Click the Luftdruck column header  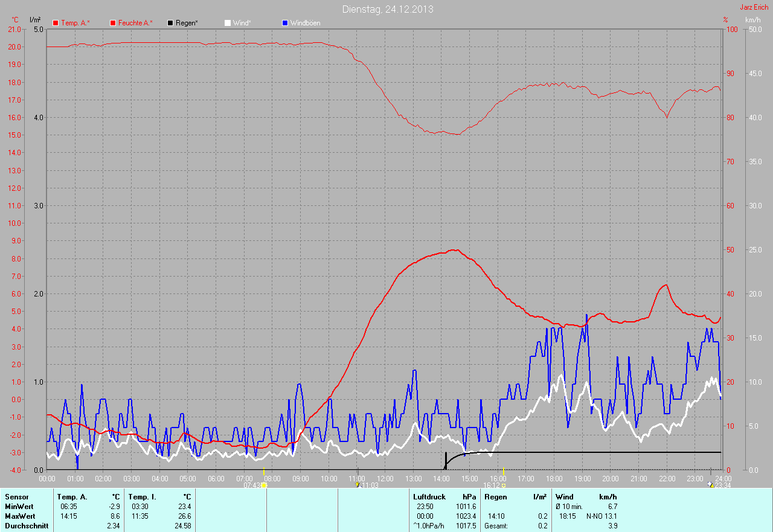(429, 497)
